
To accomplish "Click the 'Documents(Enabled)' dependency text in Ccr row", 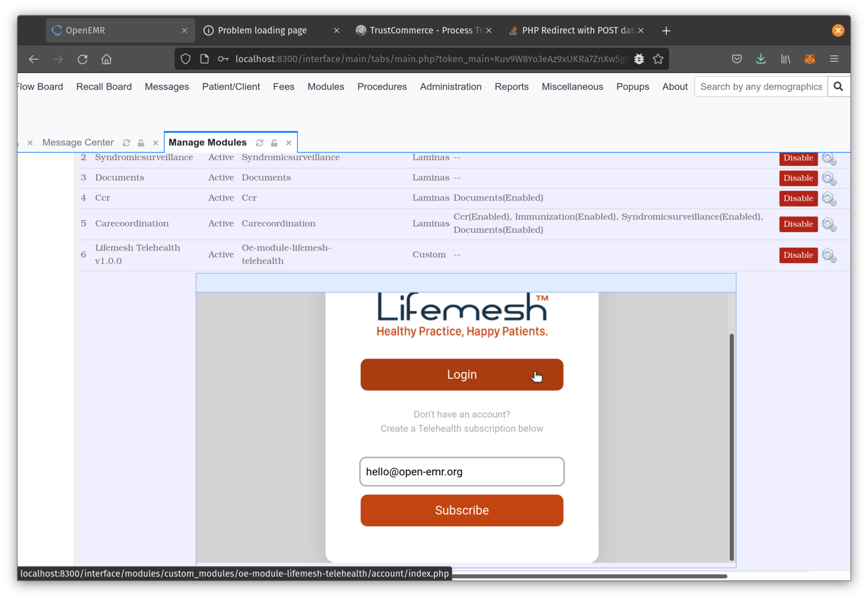I will 498,198.
